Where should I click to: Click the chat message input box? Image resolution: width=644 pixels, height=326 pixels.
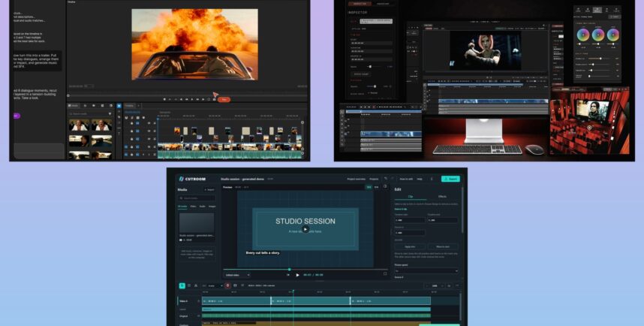point(39,150)
